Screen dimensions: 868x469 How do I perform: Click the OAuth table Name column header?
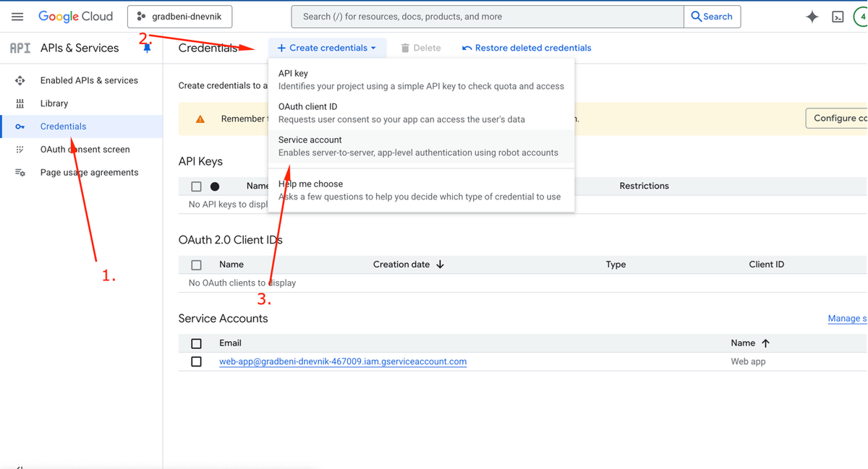point(231,264)
